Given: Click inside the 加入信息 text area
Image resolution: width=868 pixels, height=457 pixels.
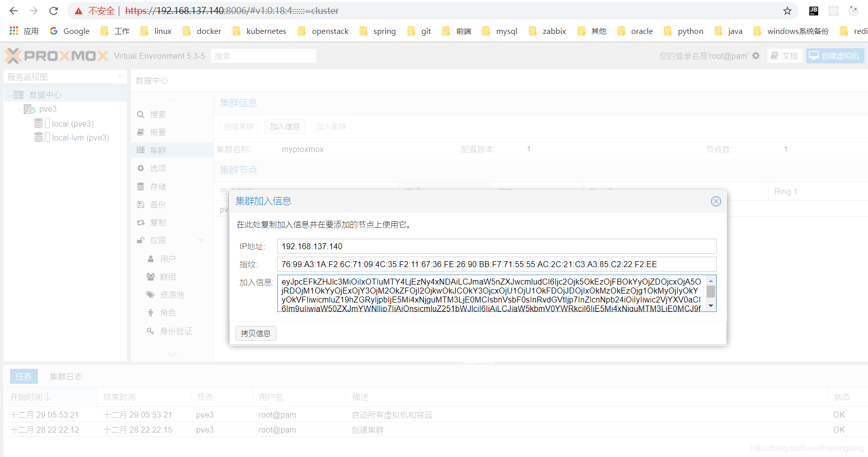Looking at the screenshot, I should coord(492,294).
